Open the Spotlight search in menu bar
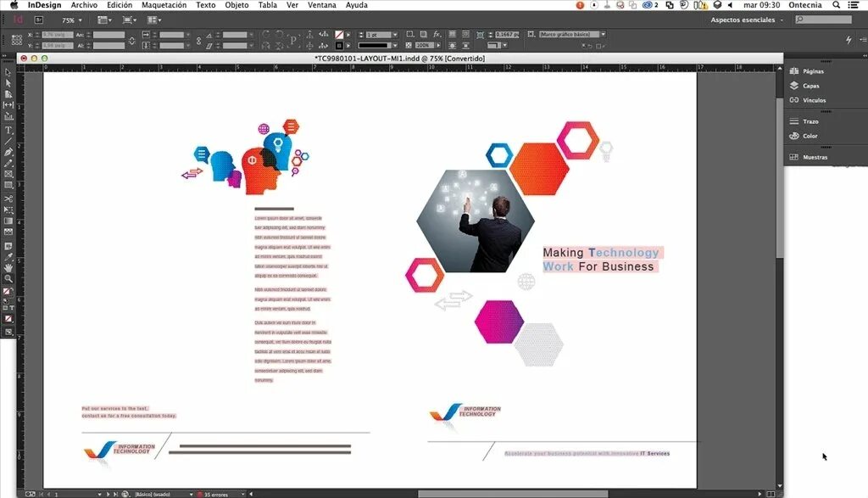Viewport: 868px width, 498px height. [x=837, y=5]
